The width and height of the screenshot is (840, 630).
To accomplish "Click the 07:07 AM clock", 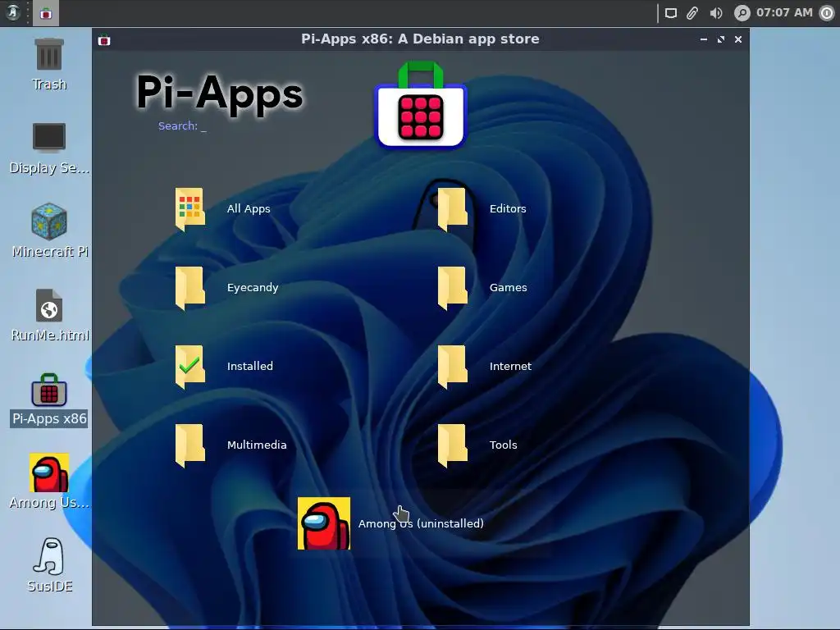I will coord(784,13).
